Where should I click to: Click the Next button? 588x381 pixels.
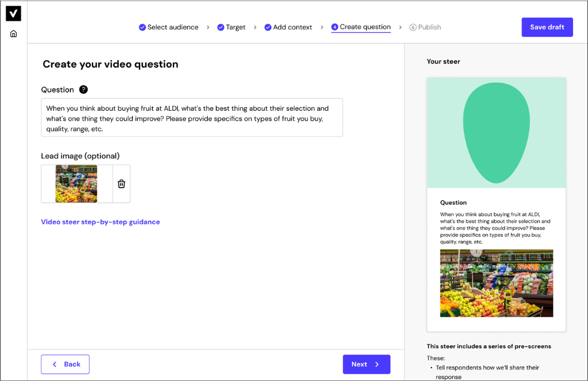click(366, 364)
